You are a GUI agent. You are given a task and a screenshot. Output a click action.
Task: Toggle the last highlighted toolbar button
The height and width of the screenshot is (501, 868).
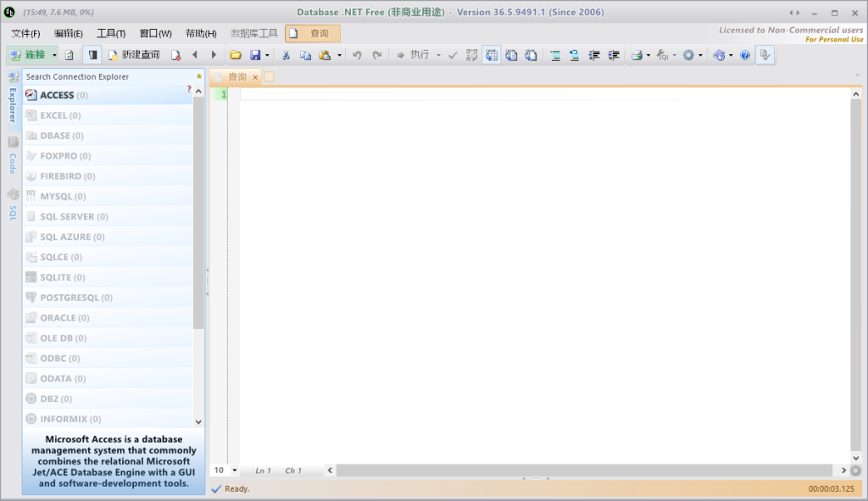(765, 55)
